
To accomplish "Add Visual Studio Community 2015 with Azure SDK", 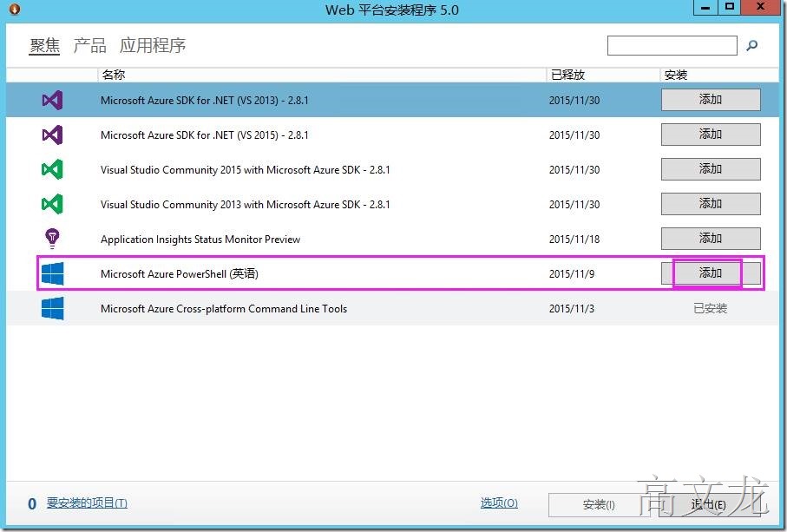I will click(711, 169).
